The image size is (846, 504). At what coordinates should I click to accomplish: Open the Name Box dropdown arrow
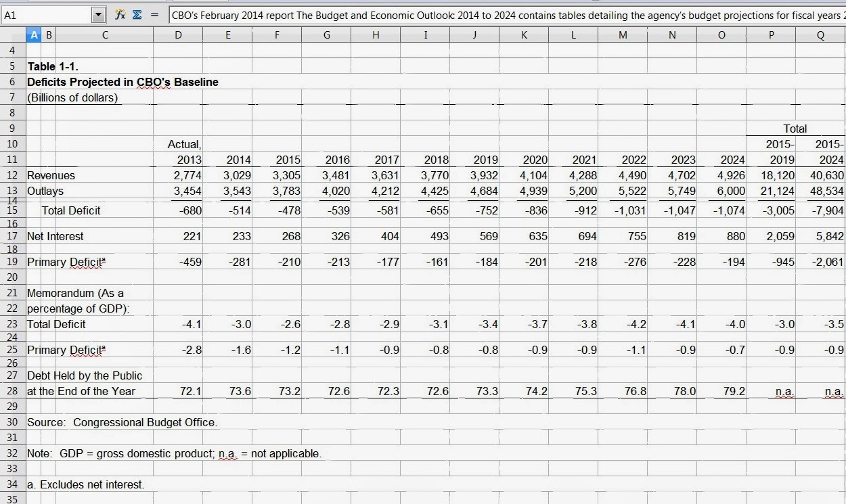[99, 14]
